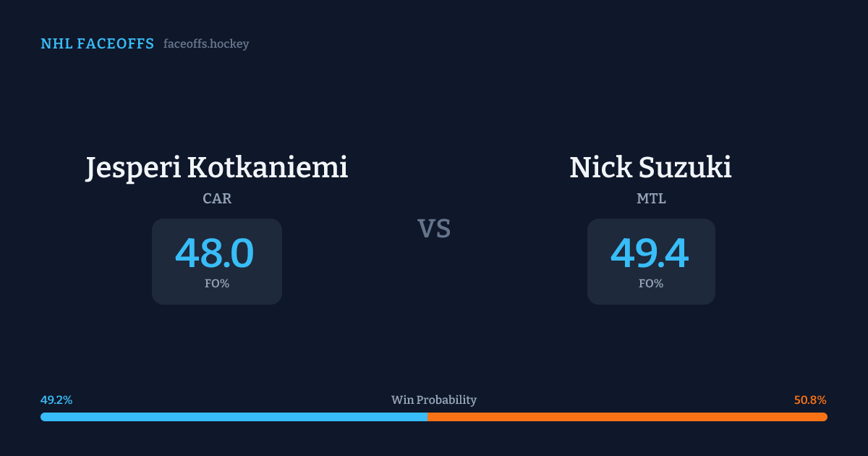Click the 50.8% win probability value
The height and width of the screenshot is (456, 868).
[x=810, y=400]
